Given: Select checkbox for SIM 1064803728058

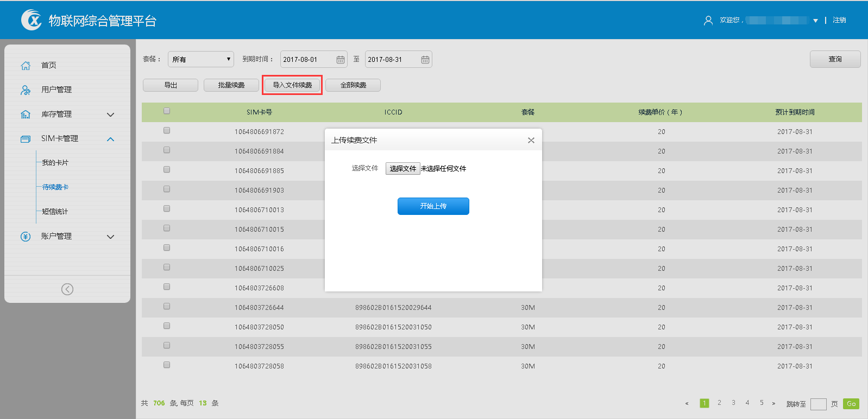Looking at the screenshot, I should [167, 365].
